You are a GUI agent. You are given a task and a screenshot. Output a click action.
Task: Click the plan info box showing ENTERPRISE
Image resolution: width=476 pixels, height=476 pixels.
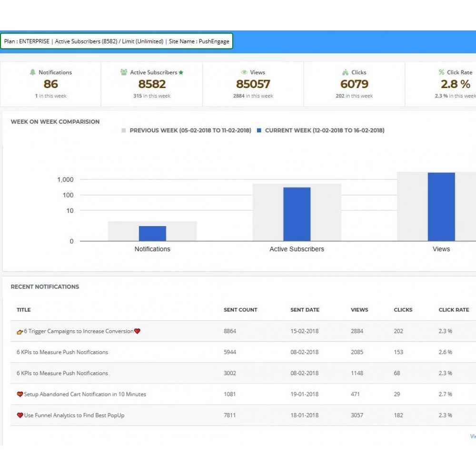tap(117, 41)
